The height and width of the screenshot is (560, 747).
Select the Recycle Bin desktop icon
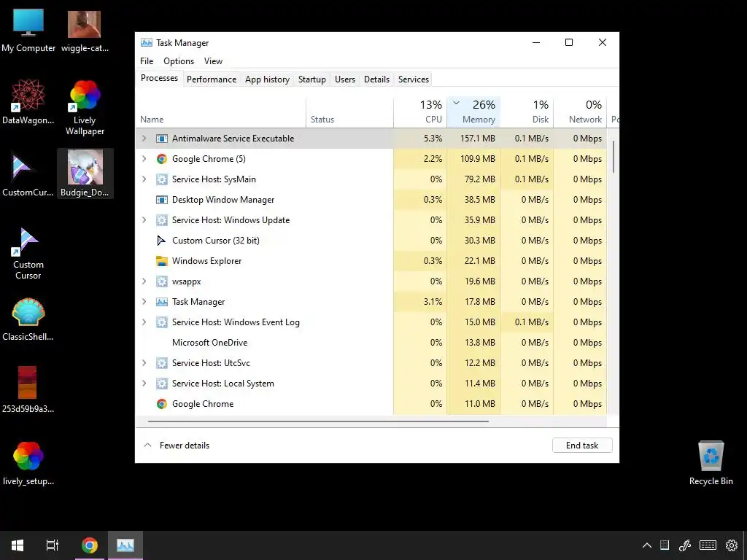(x=711, y=463)
